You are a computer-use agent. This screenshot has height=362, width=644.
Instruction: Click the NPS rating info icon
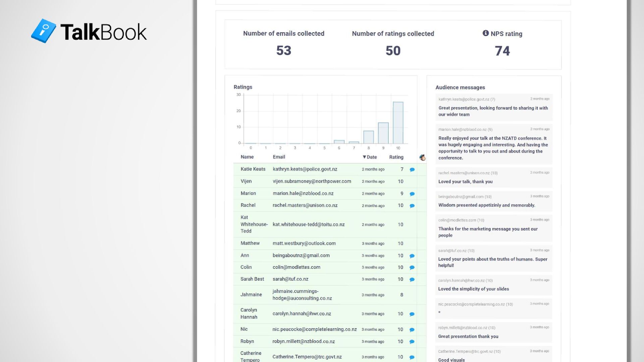485,33
